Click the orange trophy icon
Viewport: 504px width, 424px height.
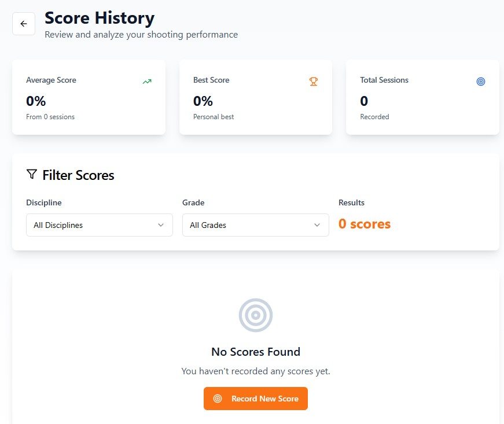[314, 82]
